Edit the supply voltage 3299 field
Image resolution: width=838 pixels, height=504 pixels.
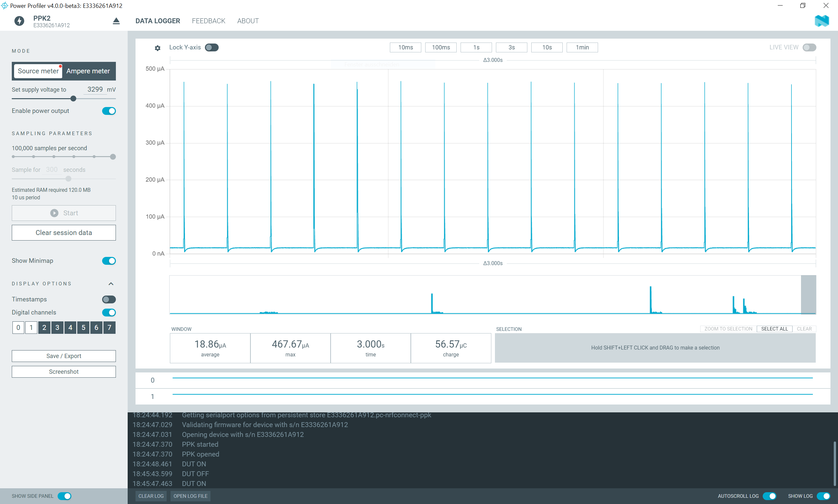tap(95, 89)
